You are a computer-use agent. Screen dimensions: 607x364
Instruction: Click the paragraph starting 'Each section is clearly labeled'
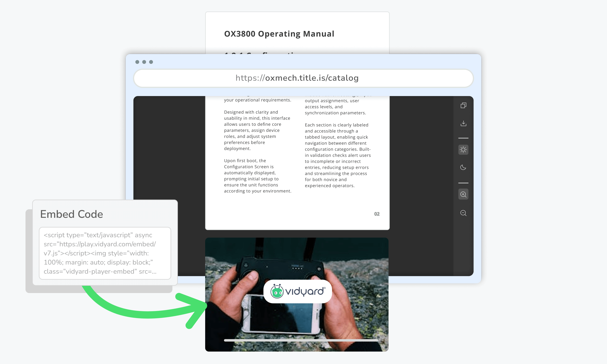338,155
